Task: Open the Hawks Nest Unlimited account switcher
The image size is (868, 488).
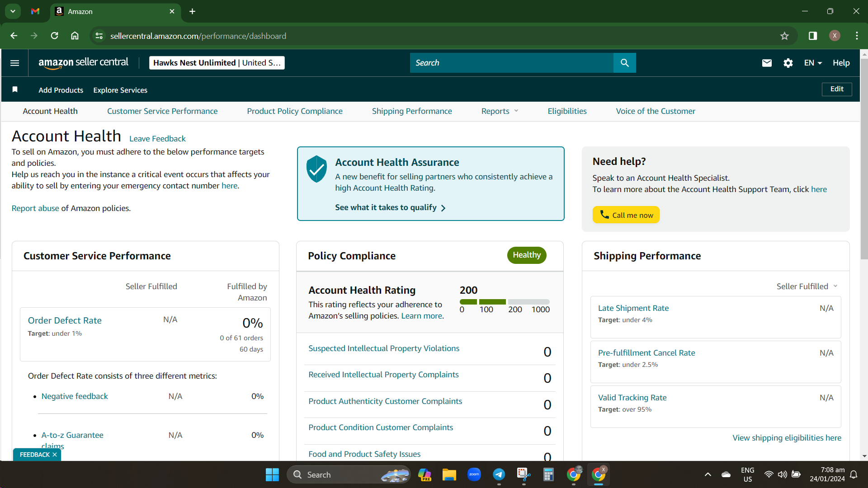Action: [x=217, y=63]
